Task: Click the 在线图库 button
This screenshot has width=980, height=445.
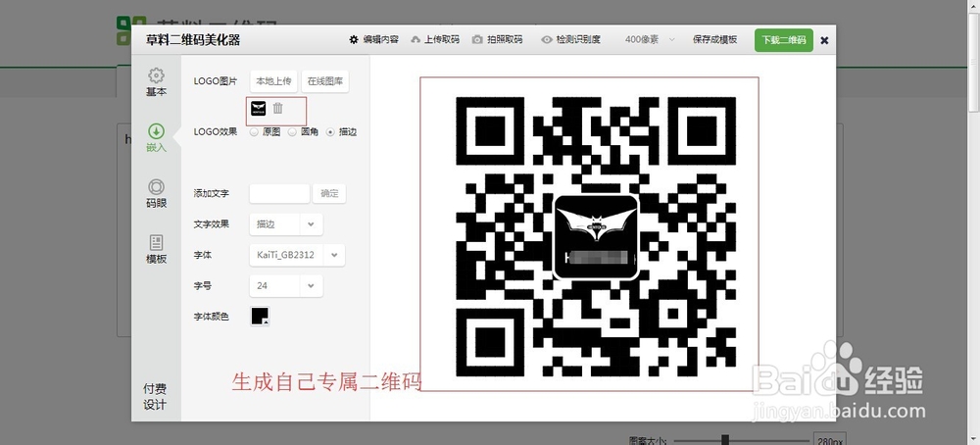Action: tap(325, 81)
